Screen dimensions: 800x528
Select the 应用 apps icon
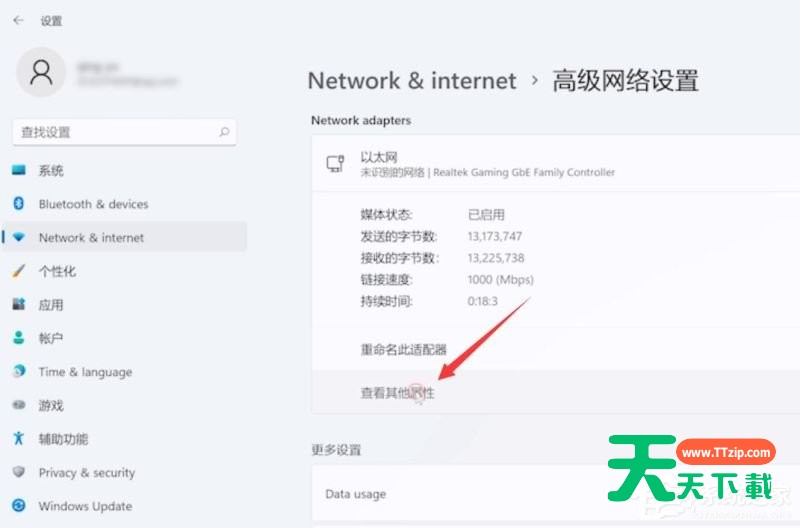coord(19,305)
